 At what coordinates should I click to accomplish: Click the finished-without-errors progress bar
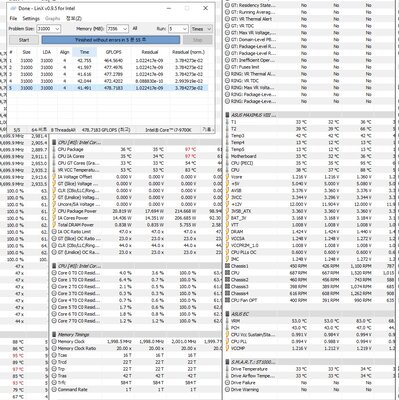click(111, 40)
